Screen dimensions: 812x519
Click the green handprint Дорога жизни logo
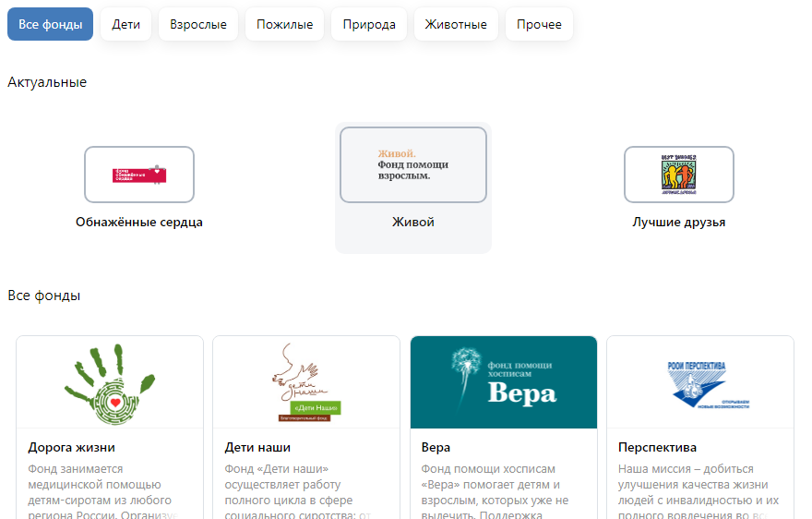[110, 382]
